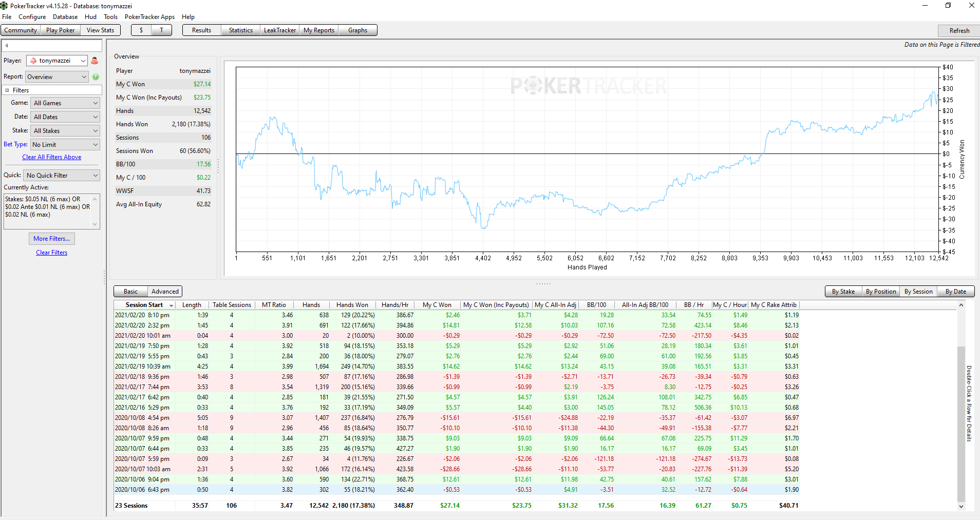Screen dimensions: 980x520
Task: Click the player profile icon beside tonymazzei
Action: (95, 61)
